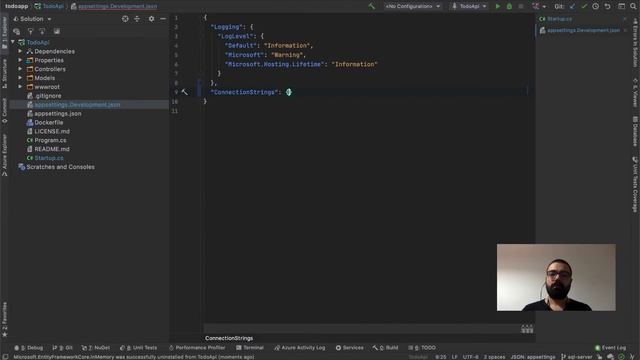Viewport: 640px width, 360px height.
Task: Open the Errors in Solution side panel
Action: [x=635, y=42]
